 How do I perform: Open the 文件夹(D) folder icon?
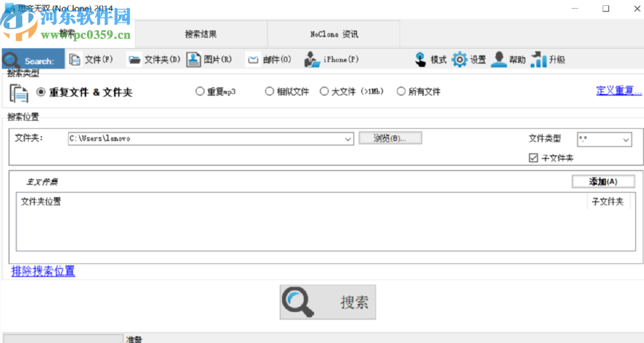coord(134,60)
